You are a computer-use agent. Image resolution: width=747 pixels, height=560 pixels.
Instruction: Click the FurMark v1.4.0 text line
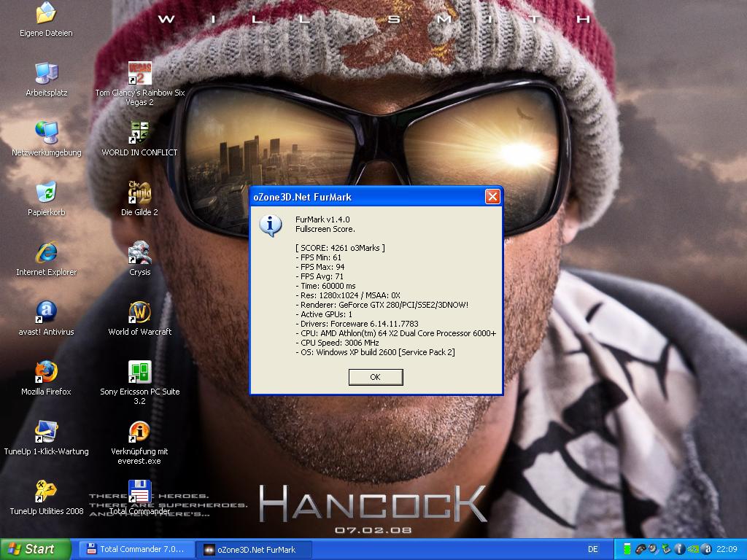coord(322,219)
